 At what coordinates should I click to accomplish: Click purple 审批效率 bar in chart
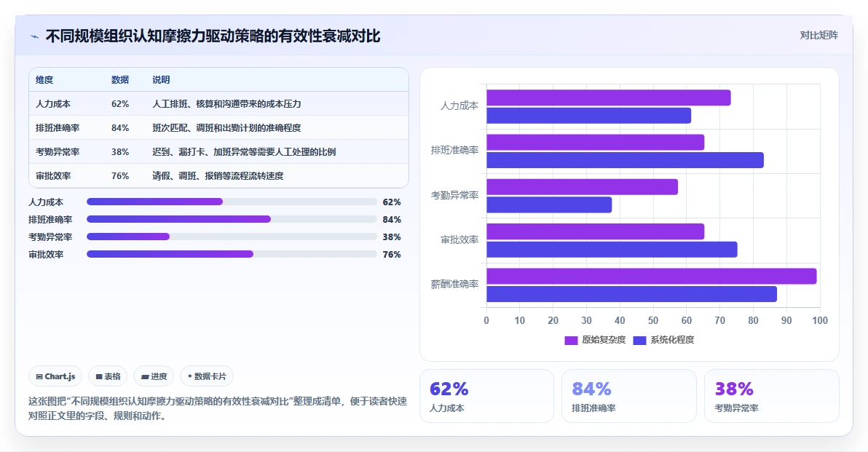point(595,231)
